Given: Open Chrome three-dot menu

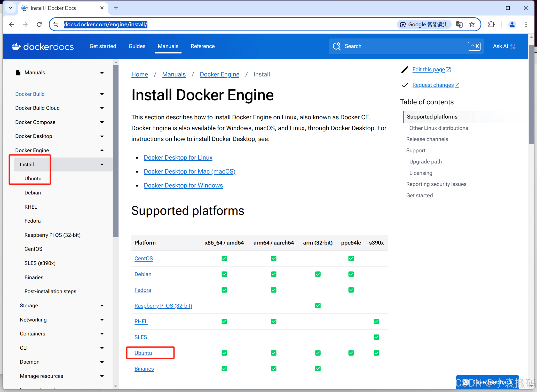Looking at the screenshot, I should (526, 25).
